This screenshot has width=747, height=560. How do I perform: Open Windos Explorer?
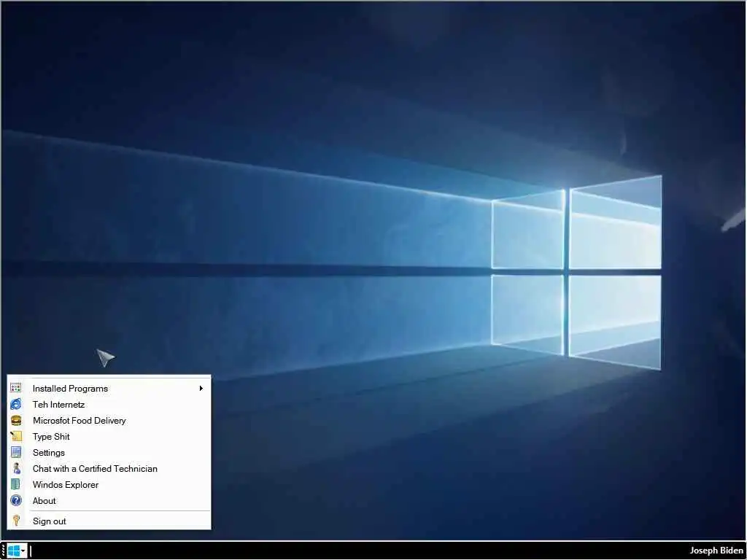tap(109, 484)
